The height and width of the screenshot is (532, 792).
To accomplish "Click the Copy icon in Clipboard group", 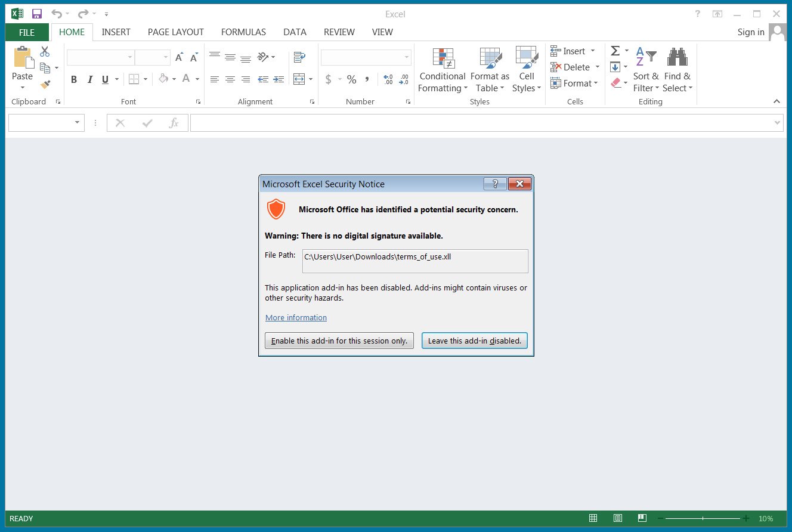I will click(x=45, y=68).
